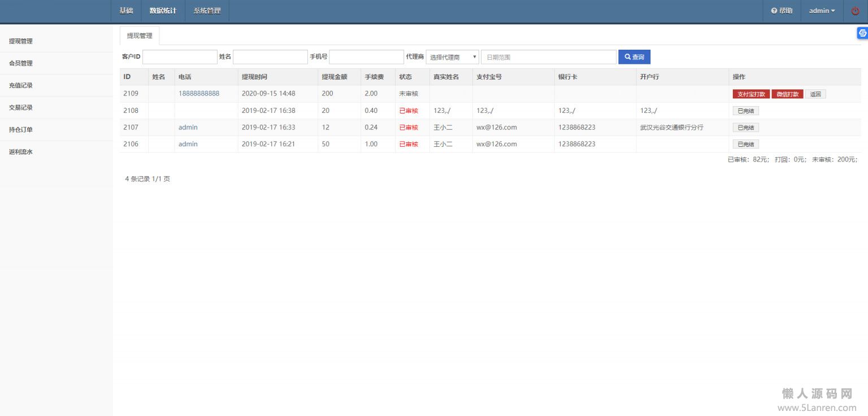Click the red power logout icon

coord(855,11)
